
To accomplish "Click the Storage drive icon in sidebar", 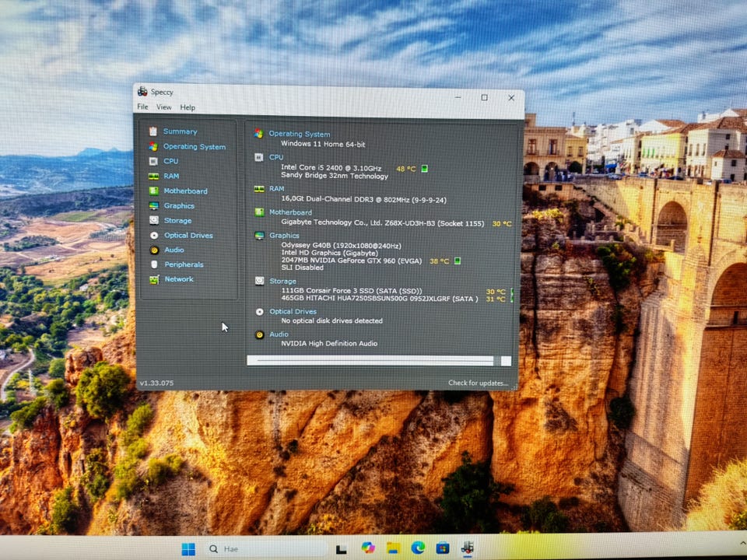I will pos(153,220).
